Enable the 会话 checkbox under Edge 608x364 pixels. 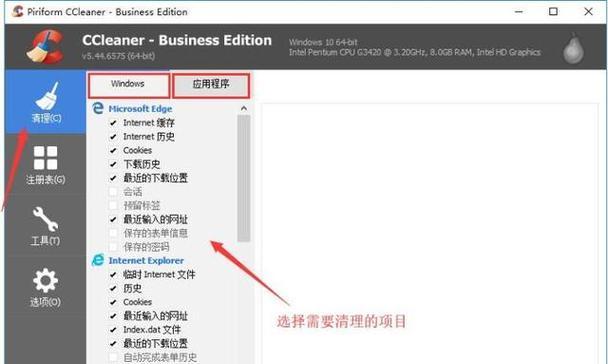tap(113, 191)
